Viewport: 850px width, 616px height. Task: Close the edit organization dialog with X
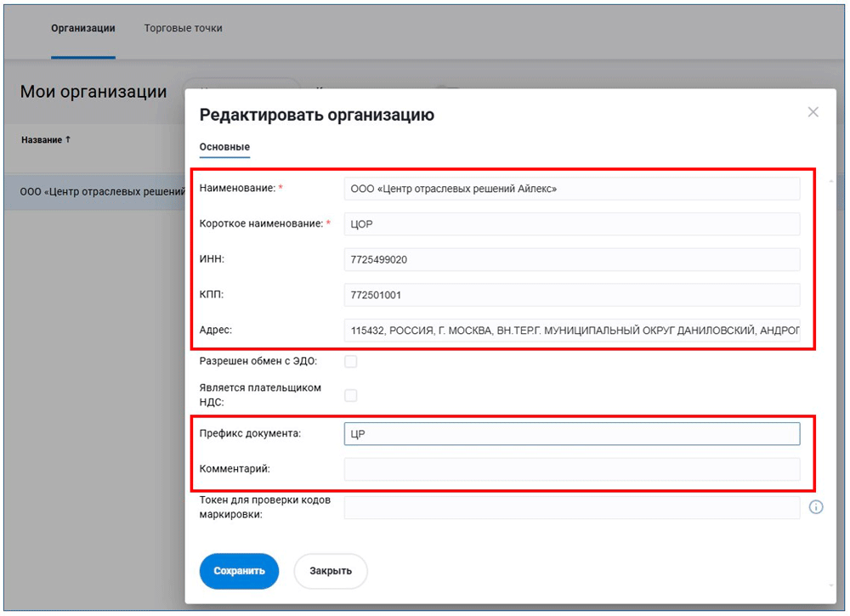[x=813, y=112]
